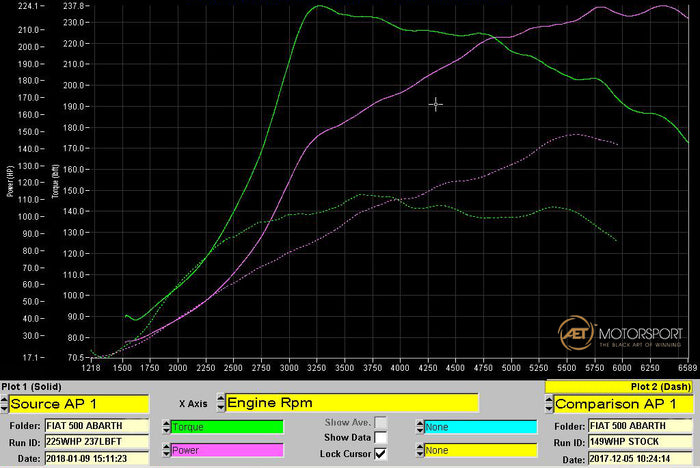Enable the Show Data checkbox
Image resolution: width=700 pixels, height=468 pixels.
pos(380,438)
